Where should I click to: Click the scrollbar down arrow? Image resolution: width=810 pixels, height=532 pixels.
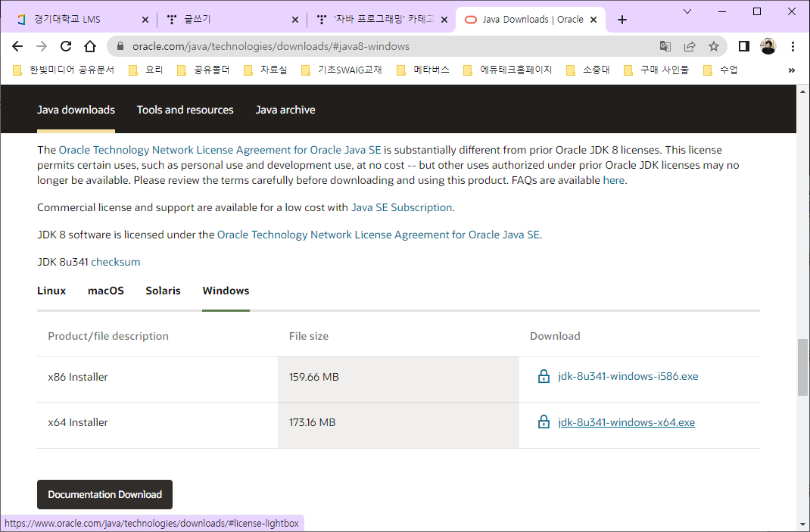click(802, 526)
